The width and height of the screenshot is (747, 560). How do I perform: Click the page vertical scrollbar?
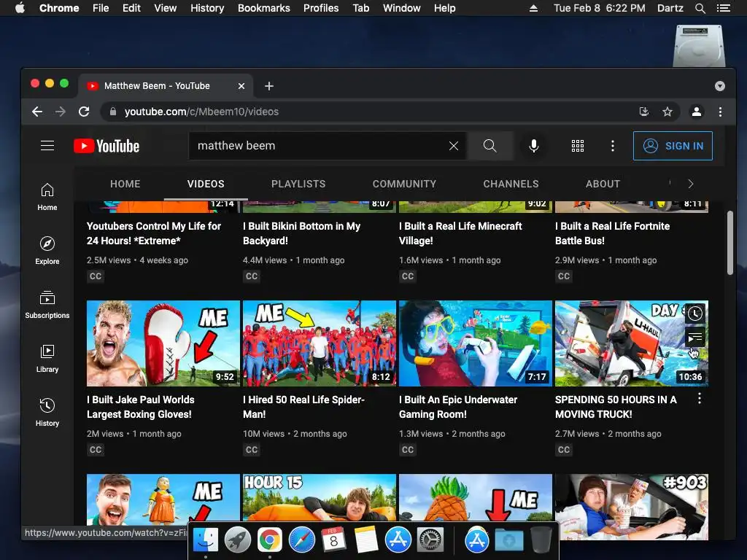pyautogui.click(x=729, y=243)
